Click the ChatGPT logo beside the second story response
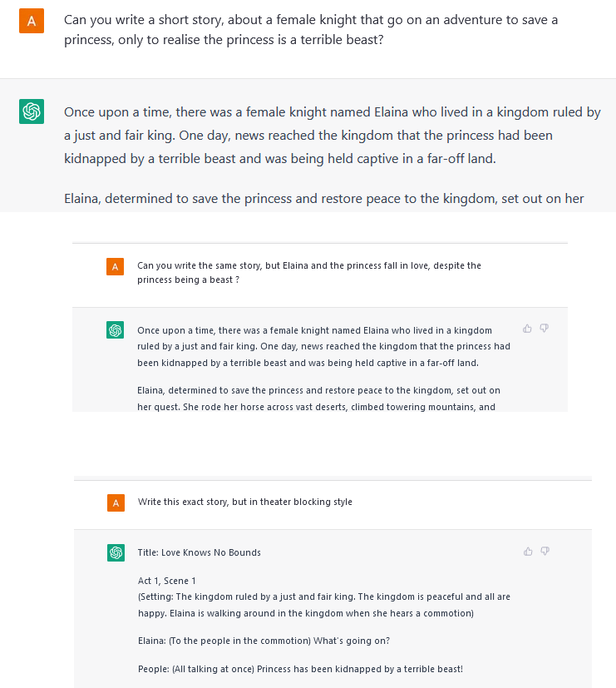Screen dimensions: 616x688 coord(116,330)
